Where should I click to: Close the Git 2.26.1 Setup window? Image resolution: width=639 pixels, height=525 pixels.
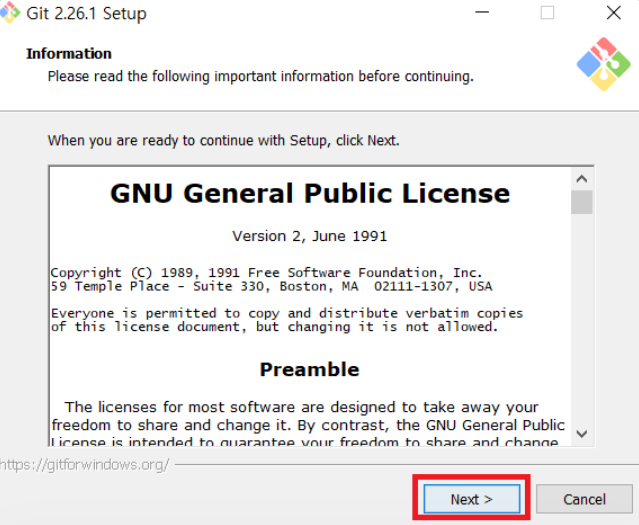[613, 13]
